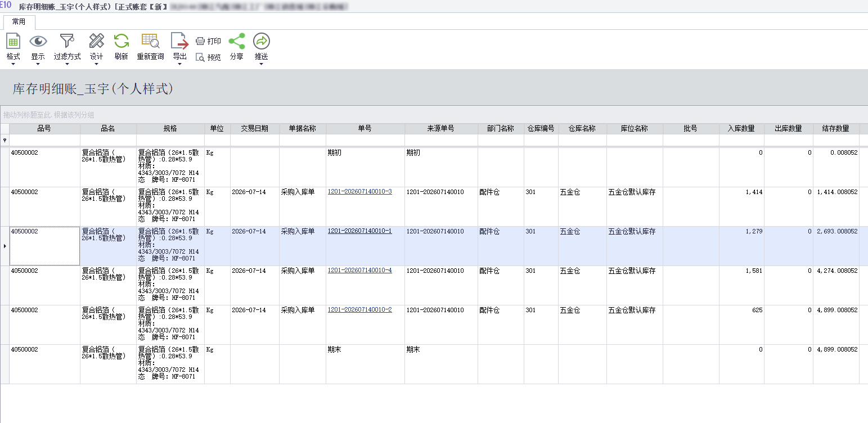The height and width of the screenshot is (423, 868).
Task: Sort by the 入库数量 column header
Action: point(741,129)
